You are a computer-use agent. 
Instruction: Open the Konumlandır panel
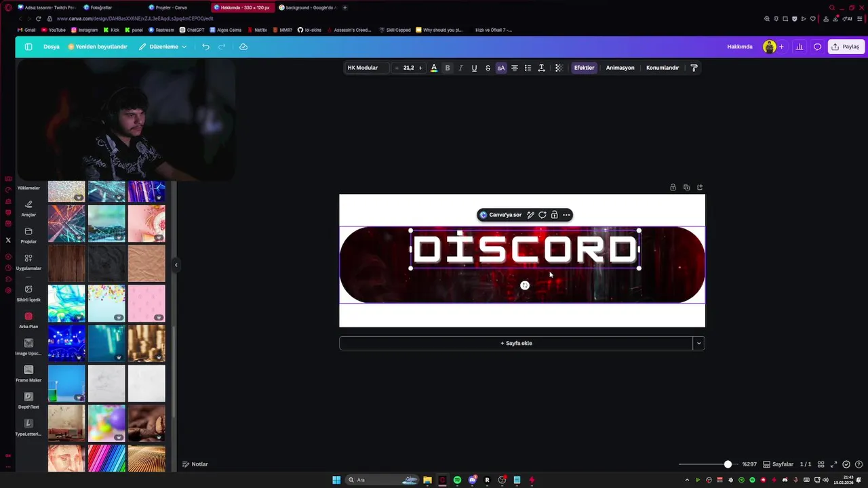pyautogui.click(x=663, y=68)
